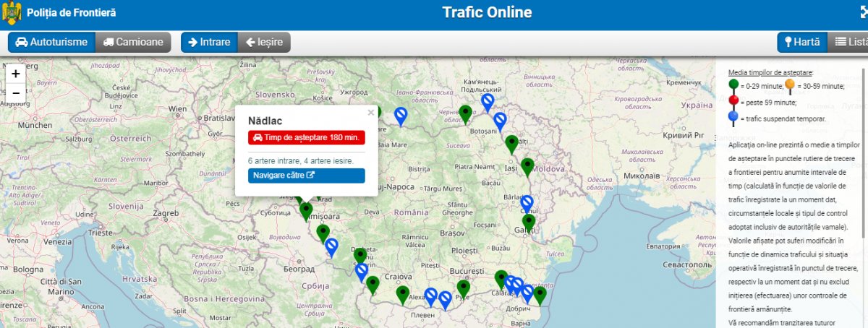Zoom out the map with minus button

16,92
